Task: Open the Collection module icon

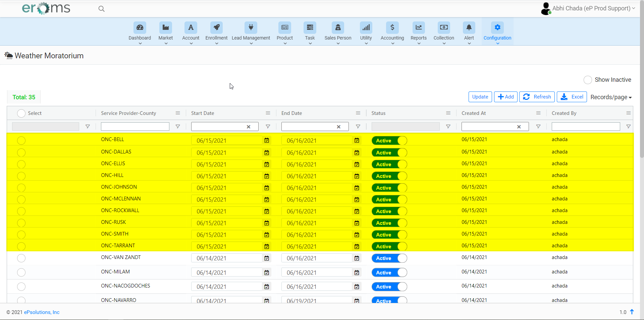Action: click(443, 27)
